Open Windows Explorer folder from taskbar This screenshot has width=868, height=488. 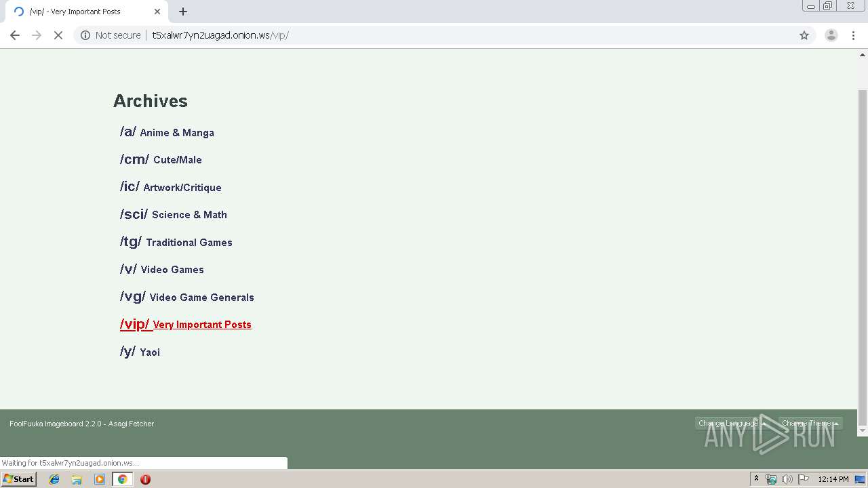77,479
